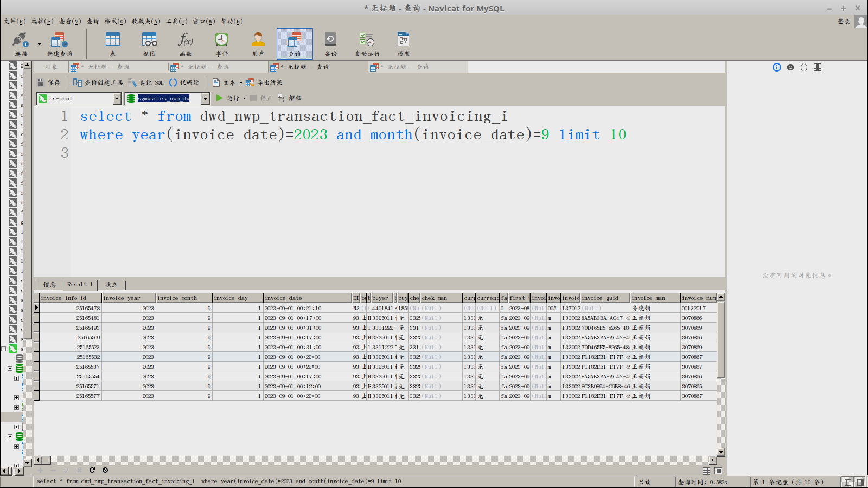Image resolution: width=868 pixels, height=488 pixels.
Task: Click the 美化 SQL button
Action: [146, 82]
